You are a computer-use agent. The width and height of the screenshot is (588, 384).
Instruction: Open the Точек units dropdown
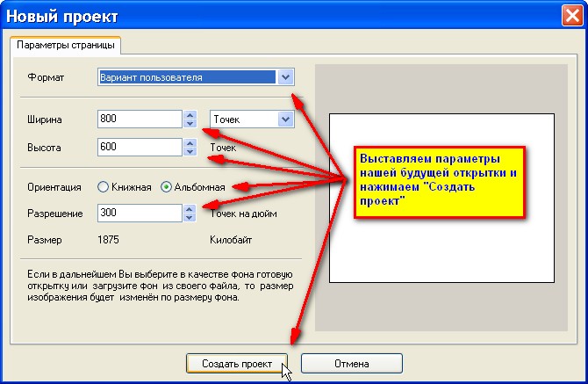[x=252, y=120]
